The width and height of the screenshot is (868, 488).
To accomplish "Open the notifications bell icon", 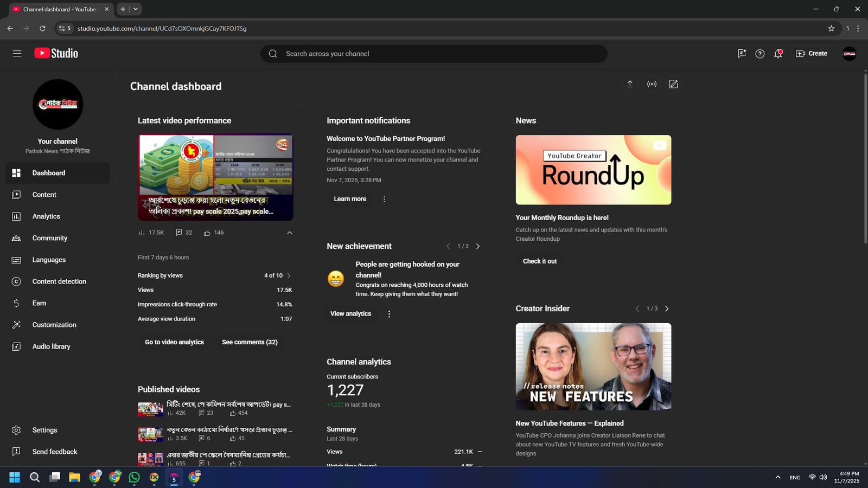I will point(778,54).
